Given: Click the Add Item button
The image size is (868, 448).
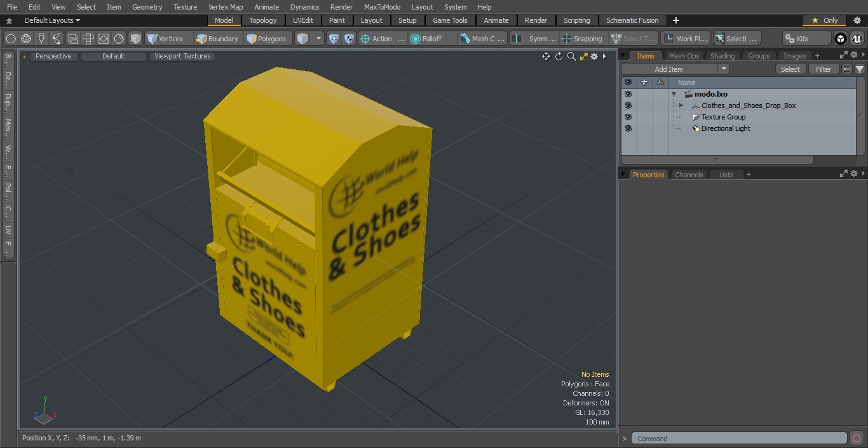Looking at the screenshot, I should 669,69.
